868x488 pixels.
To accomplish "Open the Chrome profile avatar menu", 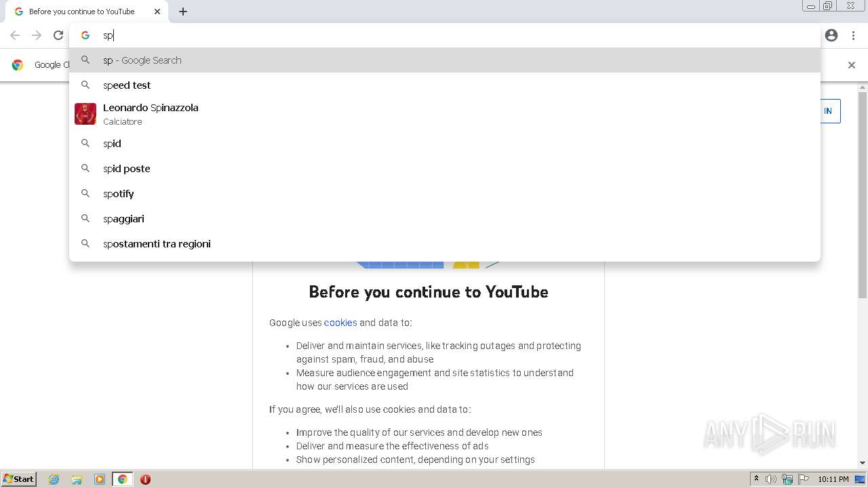I will pos(831,35).
